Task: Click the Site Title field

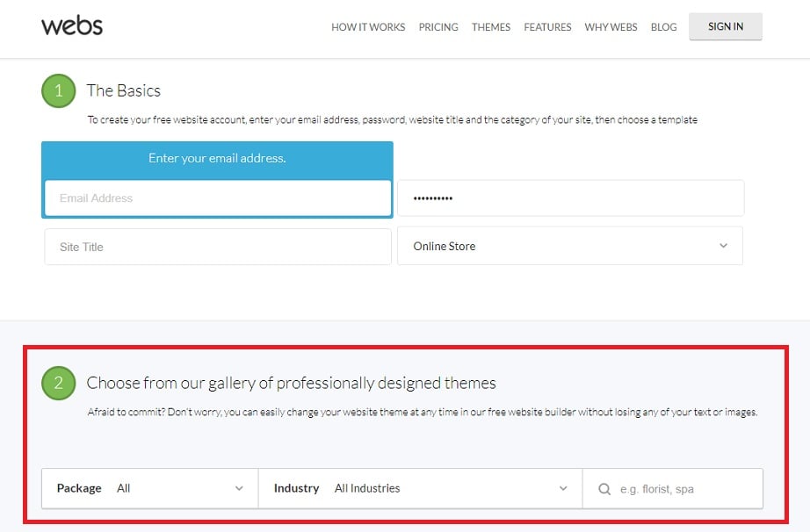Action: coord(218,248)
